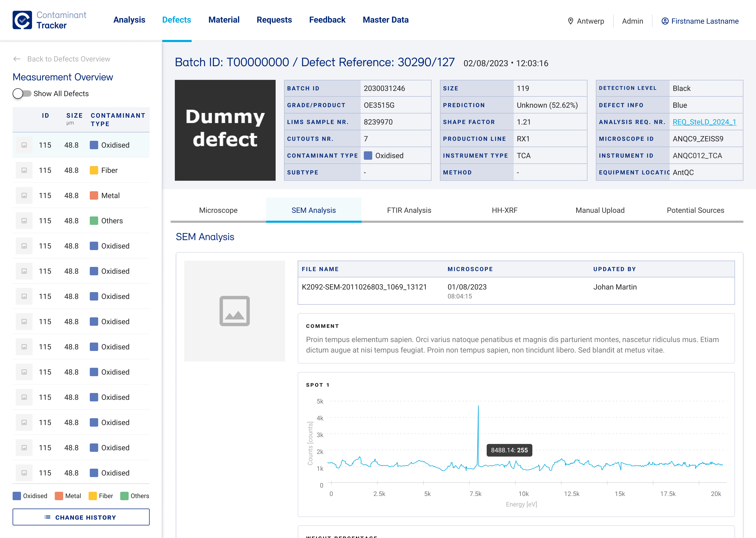The height and width of the screenshot is (538, 756).
Task: Click the image icon in Fiber row
Action: tap(24, 170)
